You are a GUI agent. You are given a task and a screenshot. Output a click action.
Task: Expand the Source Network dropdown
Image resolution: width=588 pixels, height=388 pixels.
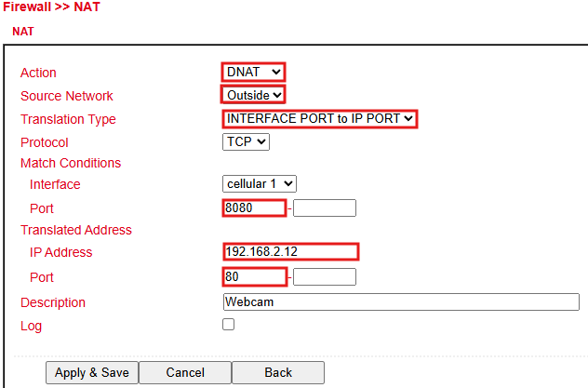coord(253,95)
